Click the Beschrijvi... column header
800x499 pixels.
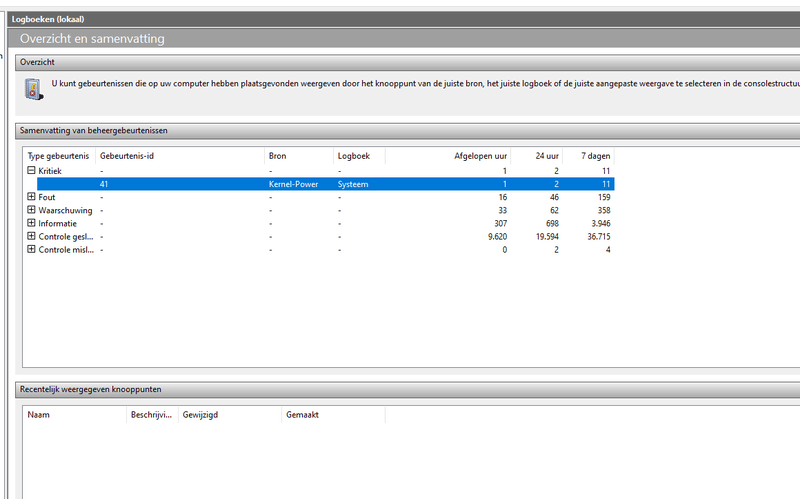(152, 415)
